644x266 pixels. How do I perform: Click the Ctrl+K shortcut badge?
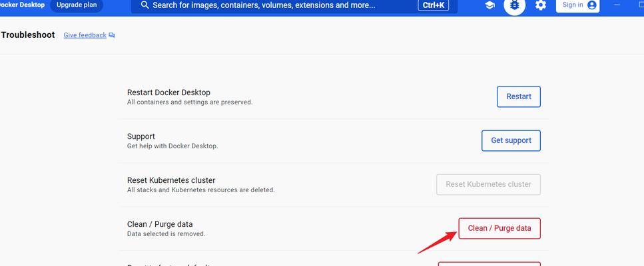(x=434, y=5)
